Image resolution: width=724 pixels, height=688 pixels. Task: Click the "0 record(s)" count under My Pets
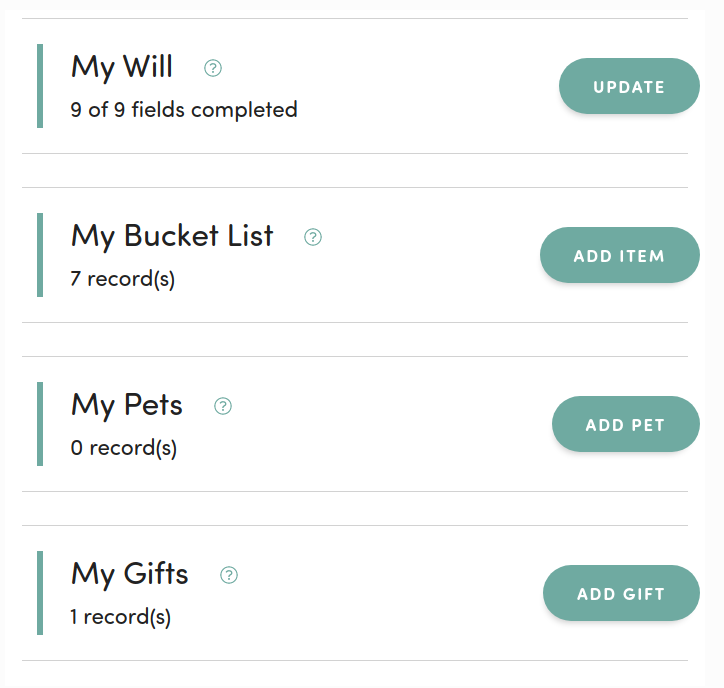point(124,448)
